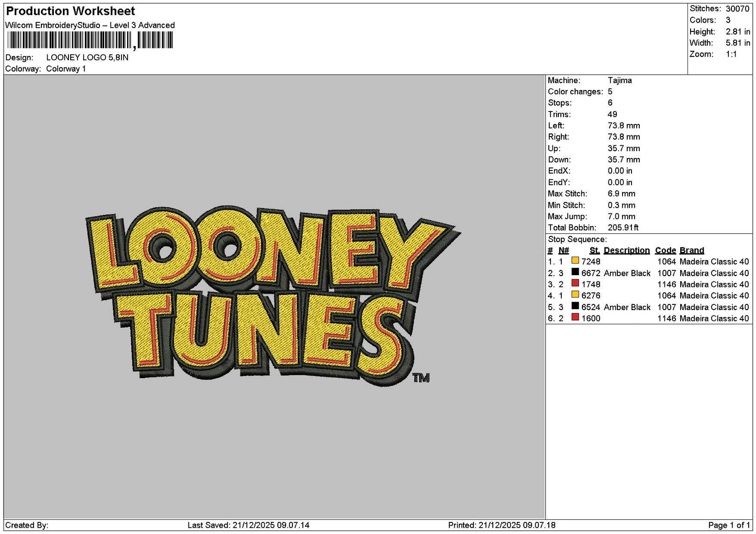Screen dimensions: 756x534
Task: Click EndX value 0.00 in
Action: pyautogui.click(x=620, y=171)
